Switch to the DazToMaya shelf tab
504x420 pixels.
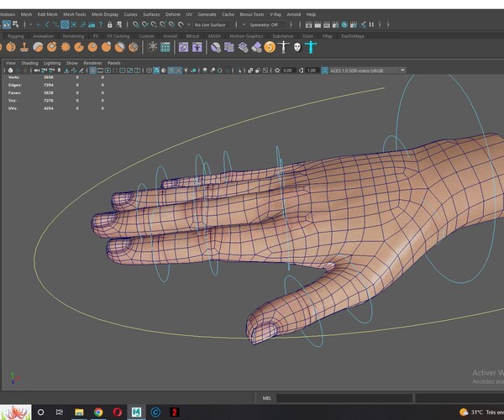point(353,36)
